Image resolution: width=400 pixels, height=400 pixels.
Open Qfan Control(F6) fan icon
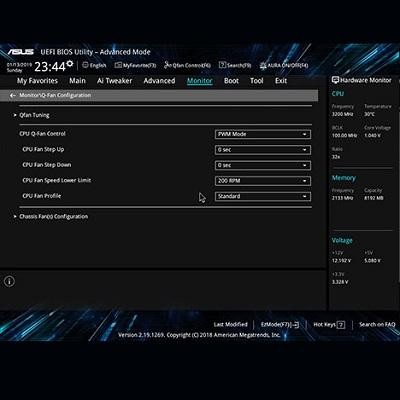pos(167,65)
